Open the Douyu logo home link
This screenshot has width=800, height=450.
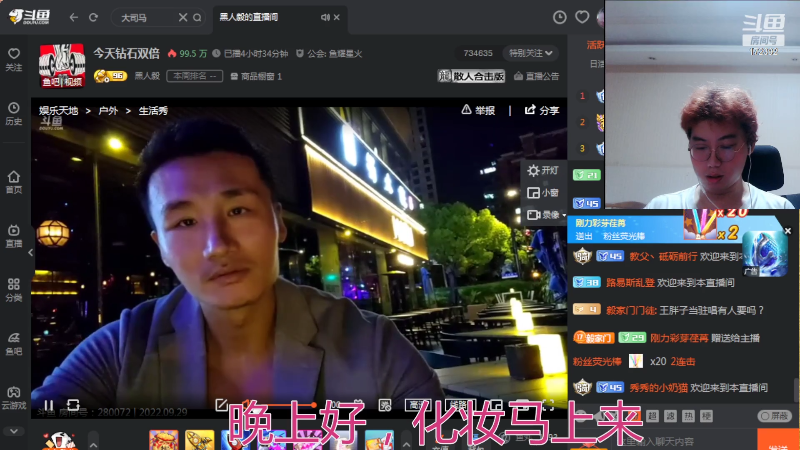pos(30,17)
